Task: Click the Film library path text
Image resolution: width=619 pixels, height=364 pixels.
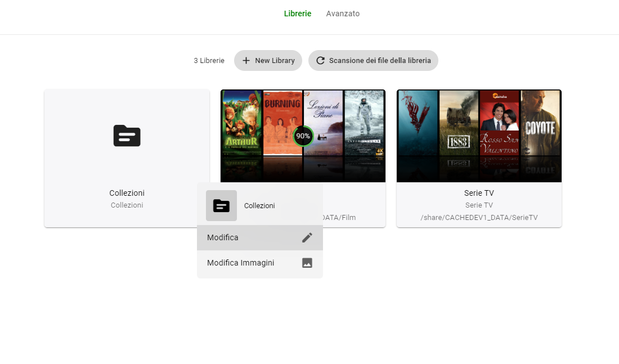Action: tap(339, 218)
